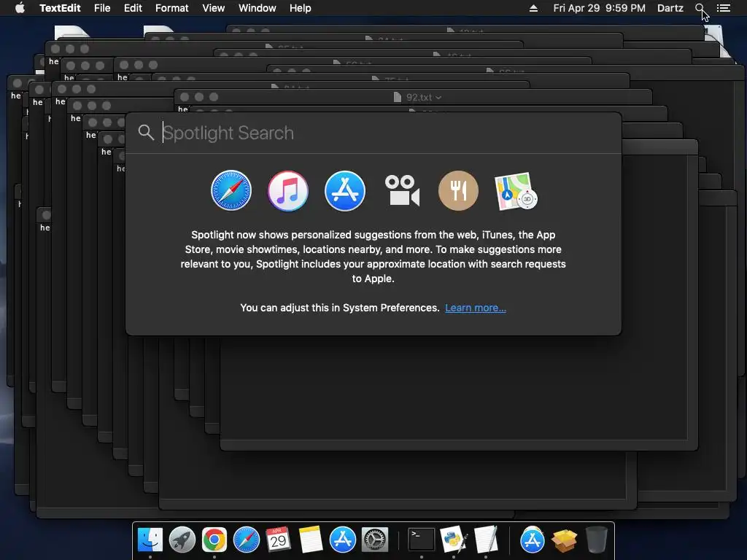Open the Notes app in Dock
The width and height of the screenshot is (747, 560).
(311, 540)
